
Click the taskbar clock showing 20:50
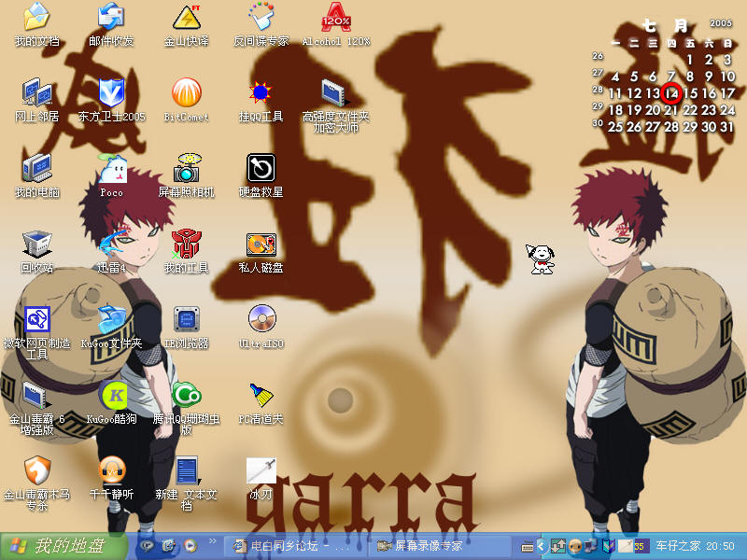[719, 546]
